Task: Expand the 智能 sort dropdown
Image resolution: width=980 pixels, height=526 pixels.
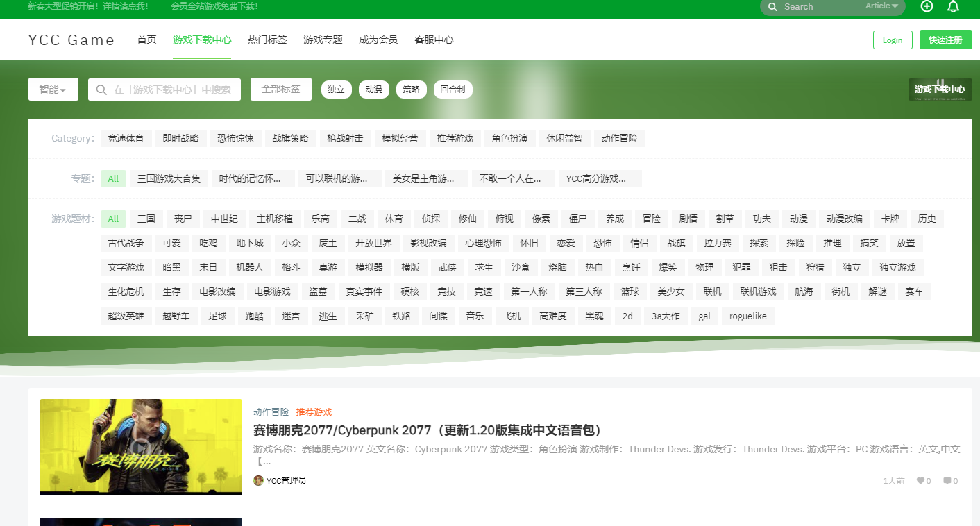Action: pyautogui.click(x=53, y=90)
